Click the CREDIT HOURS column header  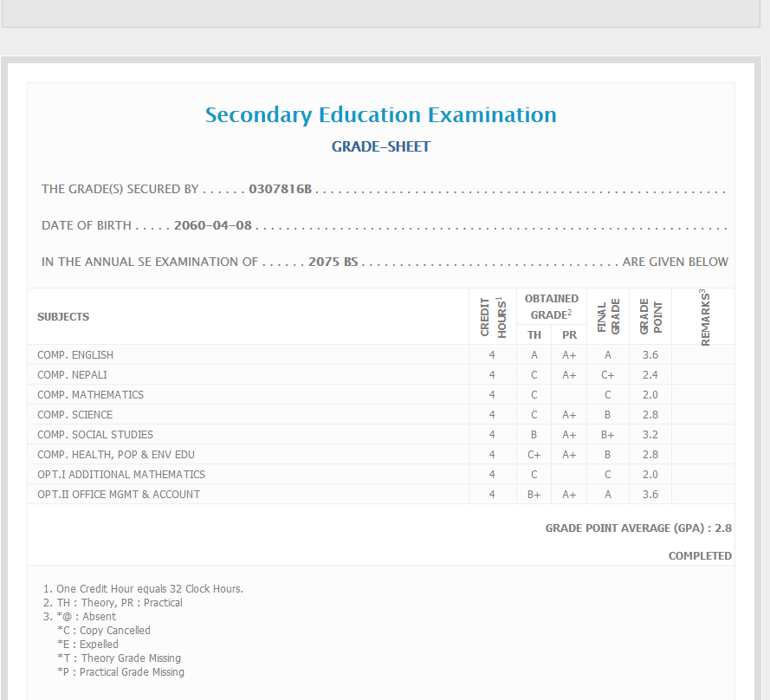[x=492, y=316]
